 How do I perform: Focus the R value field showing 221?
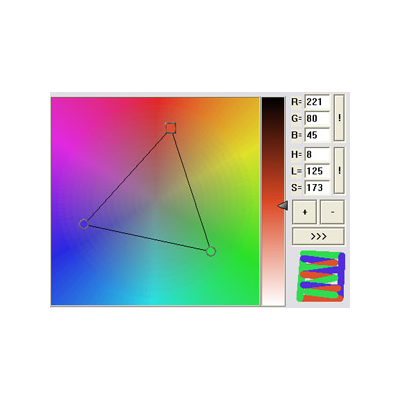(317, 102)
